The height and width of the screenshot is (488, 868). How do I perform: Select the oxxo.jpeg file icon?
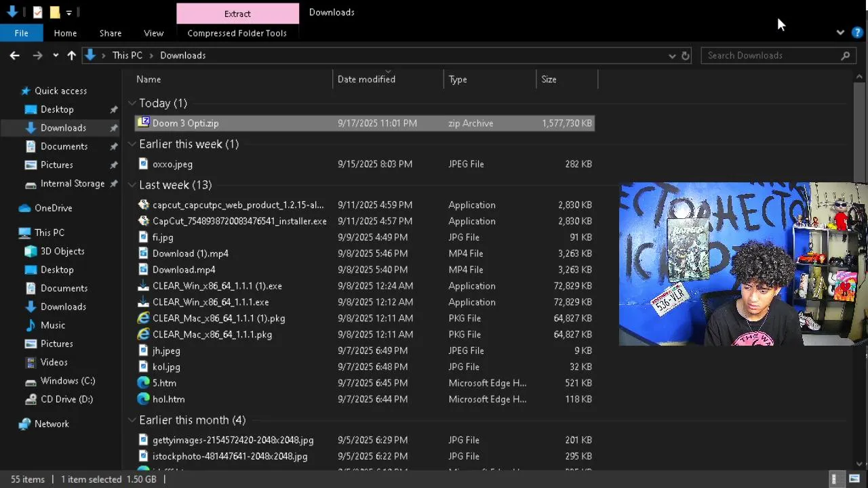coord(143,163)
